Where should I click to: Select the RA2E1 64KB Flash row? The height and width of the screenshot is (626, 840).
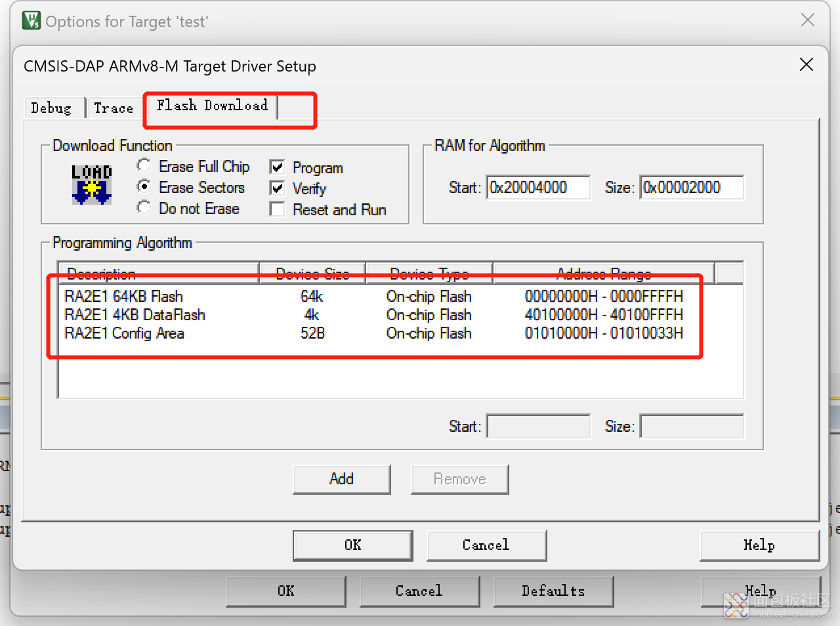pos(400,297)
